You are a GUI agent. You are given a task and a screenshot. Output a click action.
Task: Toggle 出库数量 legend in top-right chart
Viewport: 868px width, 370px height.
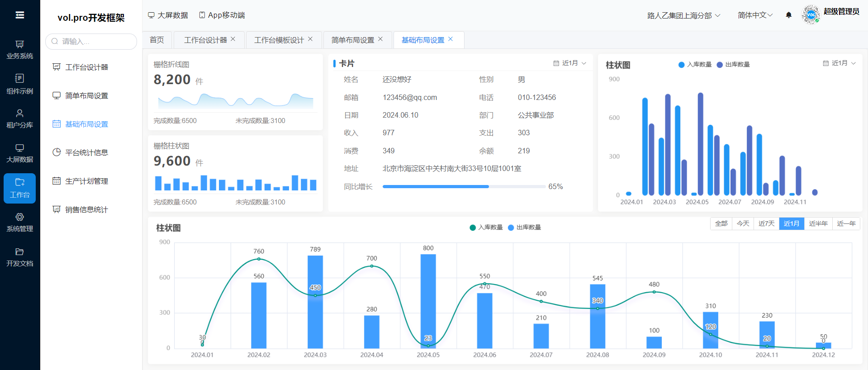[733, 65]
